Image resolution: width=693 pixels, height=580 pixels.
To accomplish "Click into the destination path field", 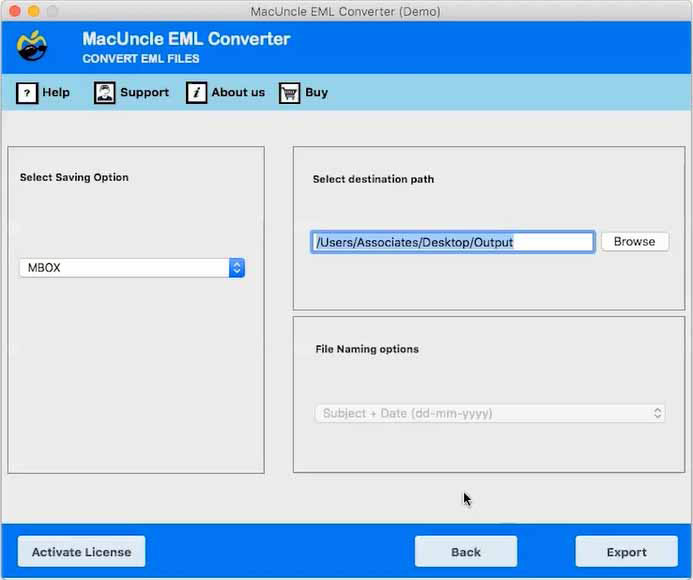I will 453,242.
